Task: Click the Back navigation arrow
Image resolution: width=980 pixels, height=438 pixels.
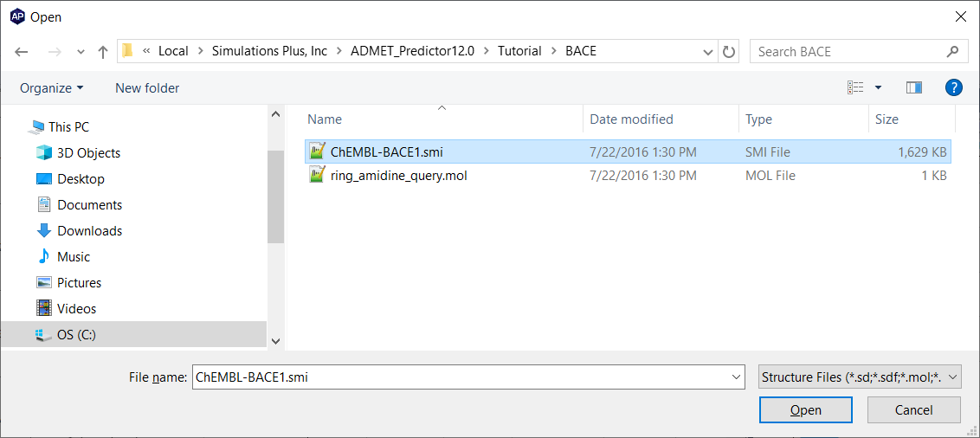Action: click(22, 52)
